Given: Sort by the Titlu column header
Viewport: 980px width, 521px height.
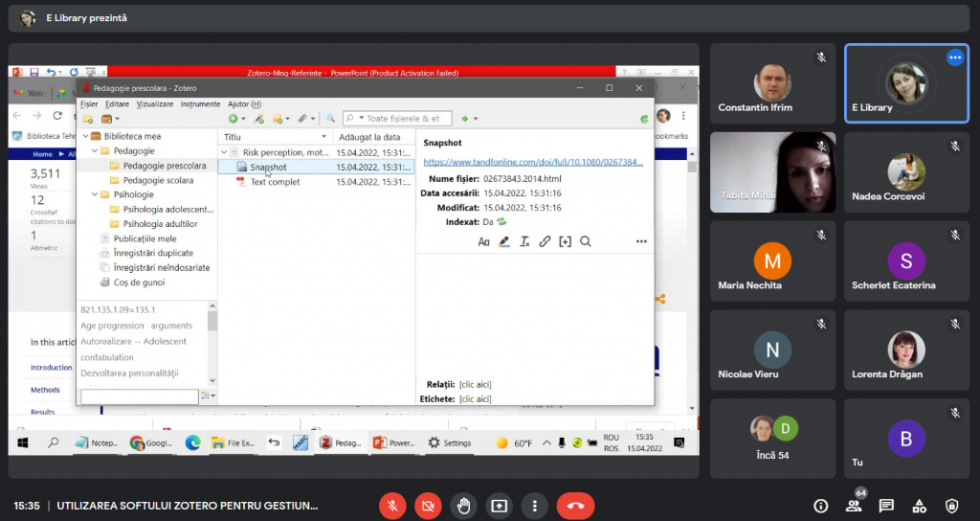Looking at the screenshot, I should tap(275, 137).
